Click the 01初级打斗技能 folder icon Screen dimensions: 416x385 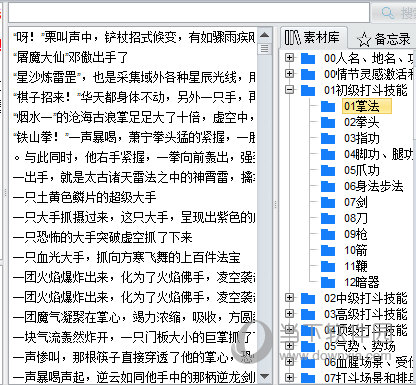[308, 90]
